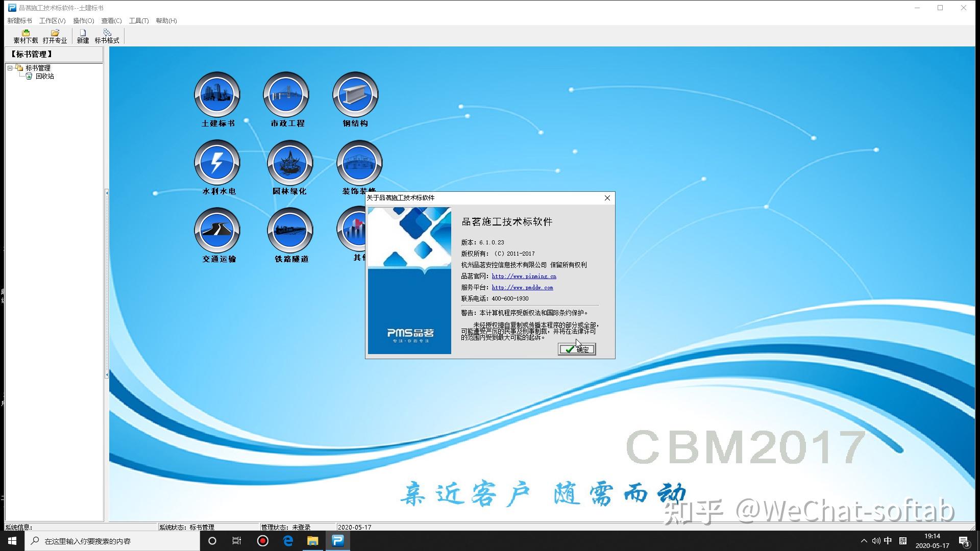Open the 帮助(H) menu
980x551 pixels.
166,21
